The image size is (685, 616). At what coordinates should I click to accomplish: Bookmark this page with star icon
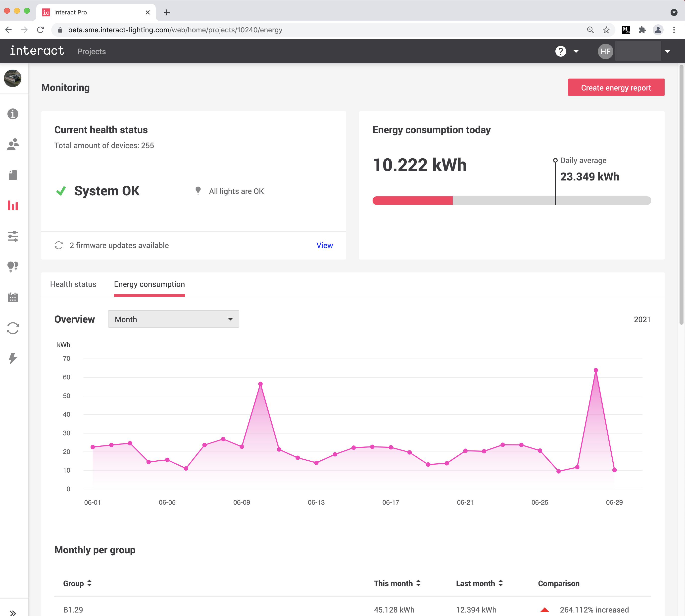pyautogui.click(x=606, y=30)
